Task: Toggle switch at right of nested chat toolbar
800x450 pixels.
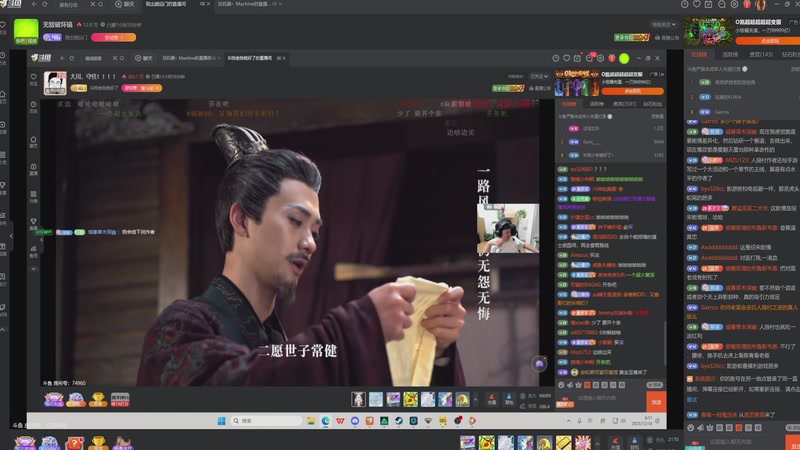Action: (x=655, y=385)
